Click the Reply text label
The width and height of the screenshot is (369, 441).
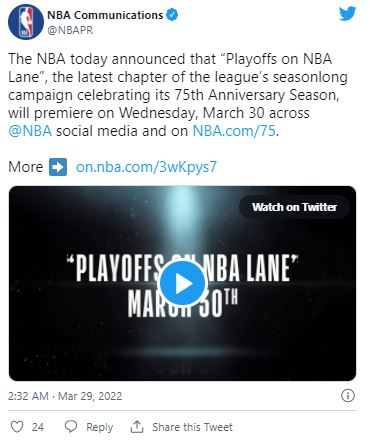coord(99,427)
